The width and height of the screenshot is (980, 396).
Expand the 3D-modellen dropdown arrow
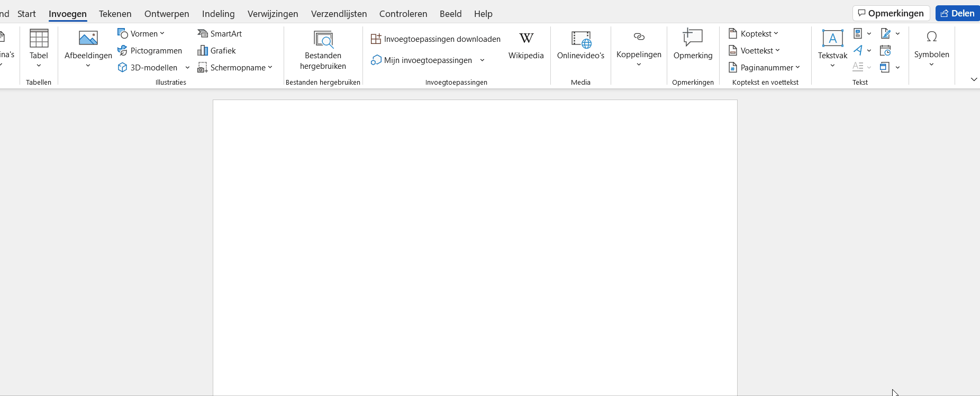point(187,67)
